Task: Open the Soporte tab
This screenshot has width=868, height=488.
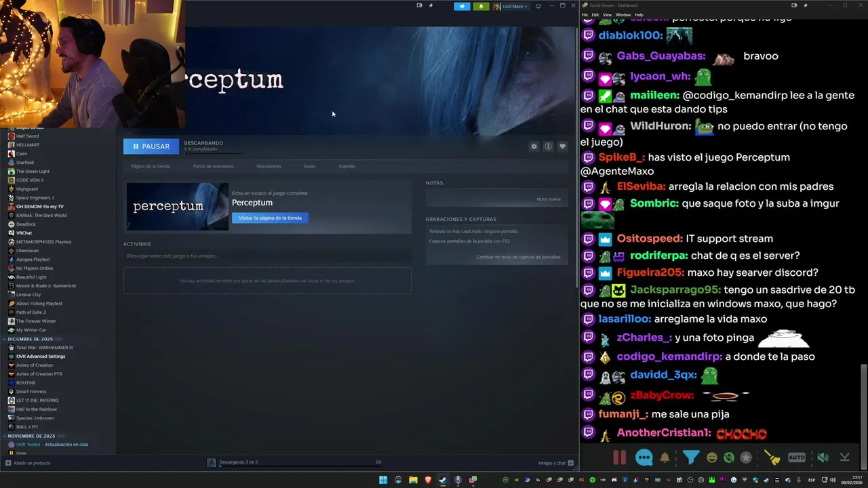Action: [347, 166]
